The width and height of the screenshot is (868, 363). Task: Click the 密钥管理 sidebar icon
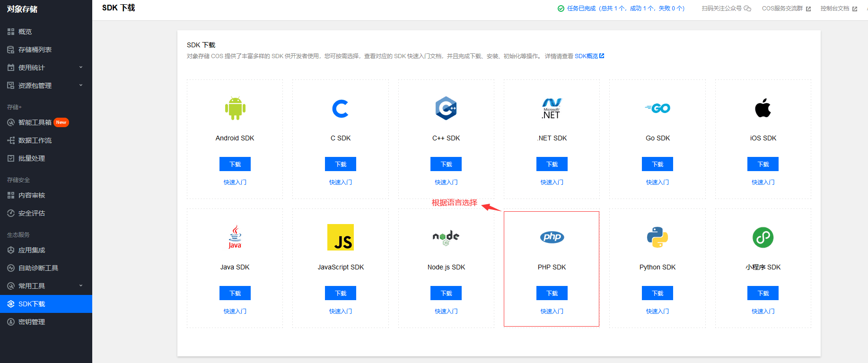pos(11,322)
